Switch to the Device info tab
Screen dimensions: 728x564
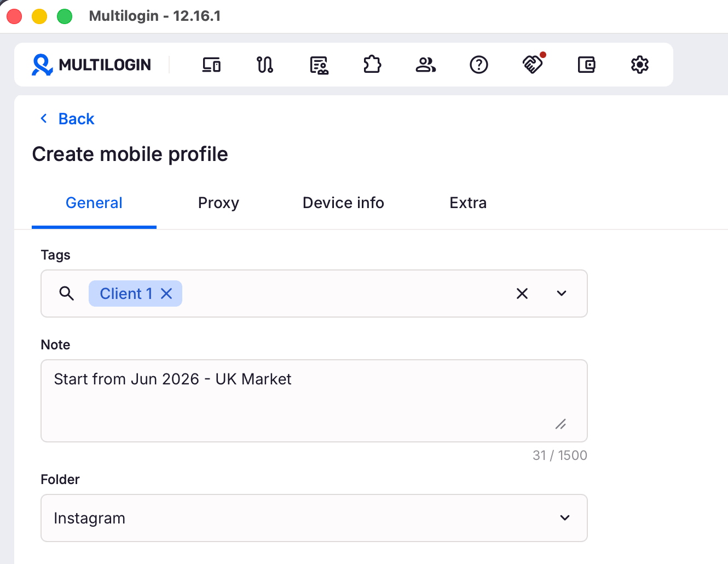pyautogui.click(x=343, y=203)
